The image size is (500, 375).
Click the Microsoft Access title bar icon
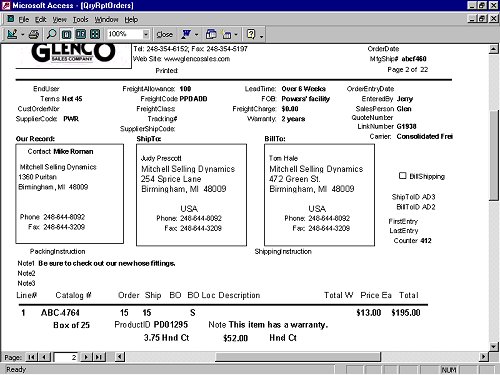click(x=6, y=5)
